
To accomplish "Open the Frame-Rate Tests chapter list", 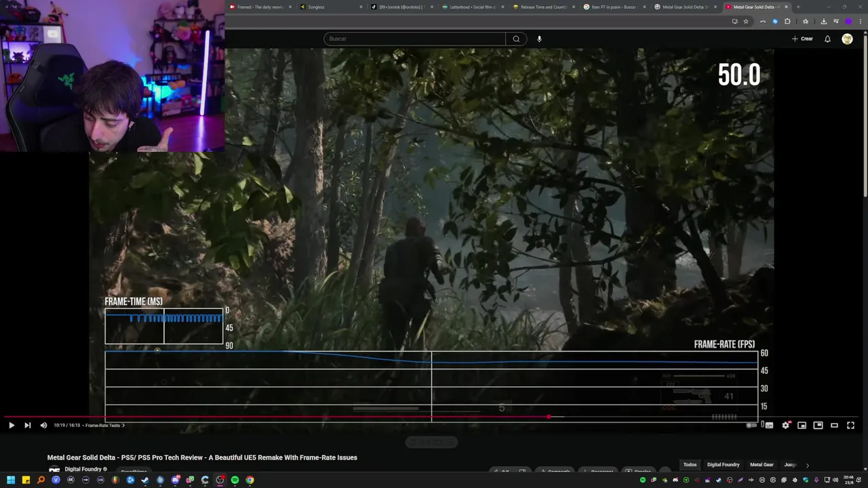I will (x=104, y=426).
